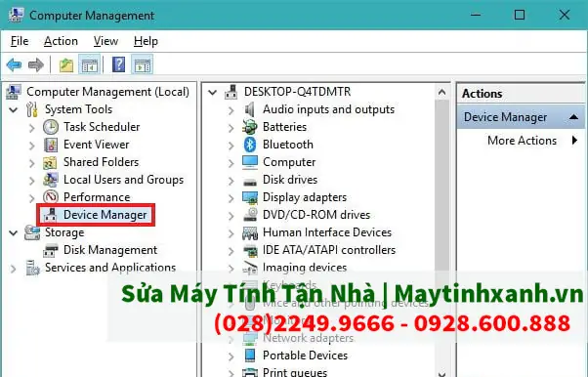Click the Bluetooth icon

pos(250,145)
